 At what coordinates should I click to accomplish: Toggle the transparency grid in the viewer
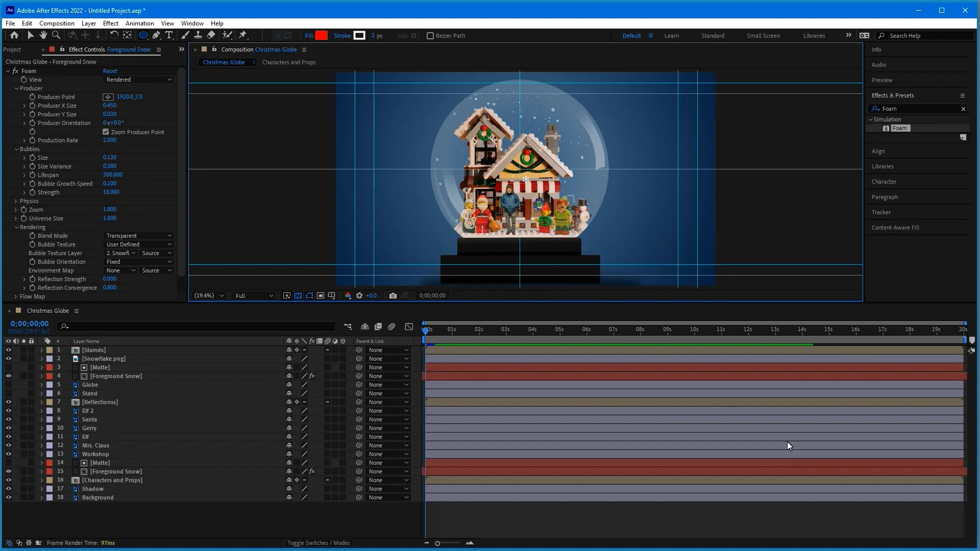pyautogui.click(x=298, y=295)
